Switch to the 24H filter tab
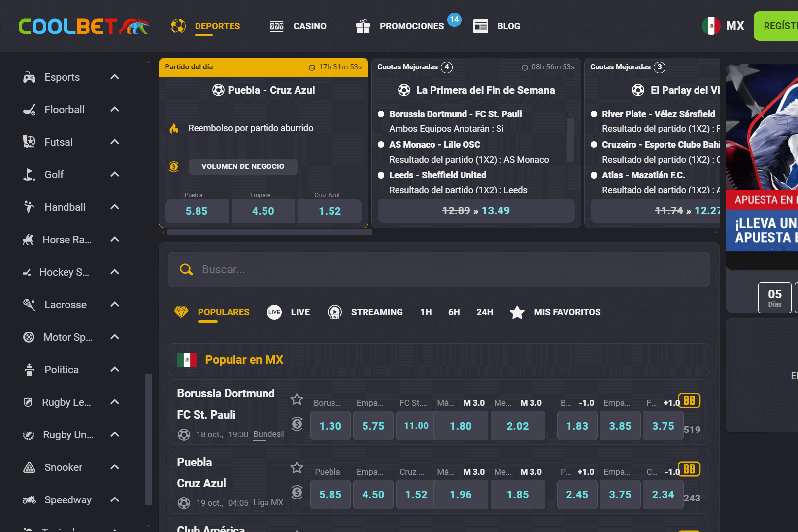Viewport: 798px width, 532px height. click(x=485, y=312)
